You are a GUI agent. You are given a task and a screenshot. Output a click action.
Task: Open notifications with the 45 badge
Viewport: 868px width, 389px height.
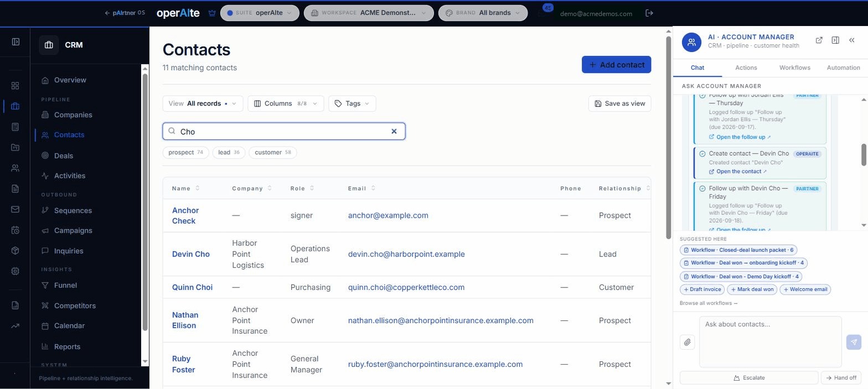click(544, 11)
